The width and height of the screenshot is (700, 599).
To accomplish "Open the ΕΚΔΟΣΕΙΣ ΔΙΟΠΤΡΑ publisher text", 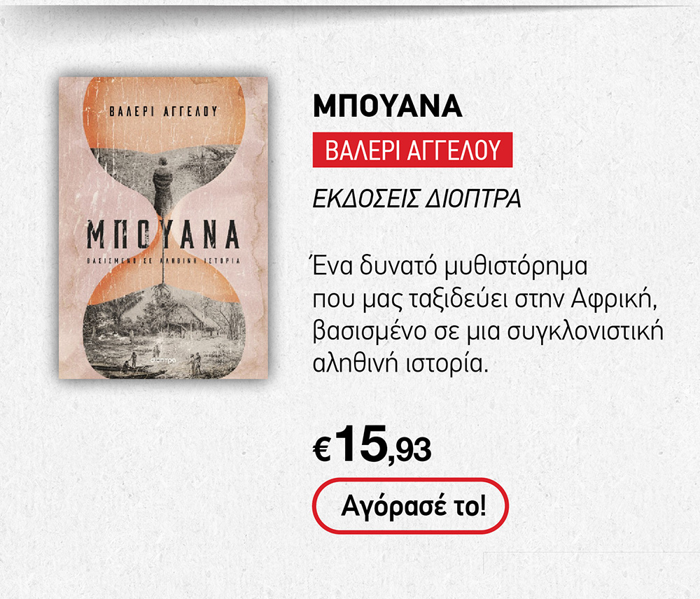I will [417, 199].
